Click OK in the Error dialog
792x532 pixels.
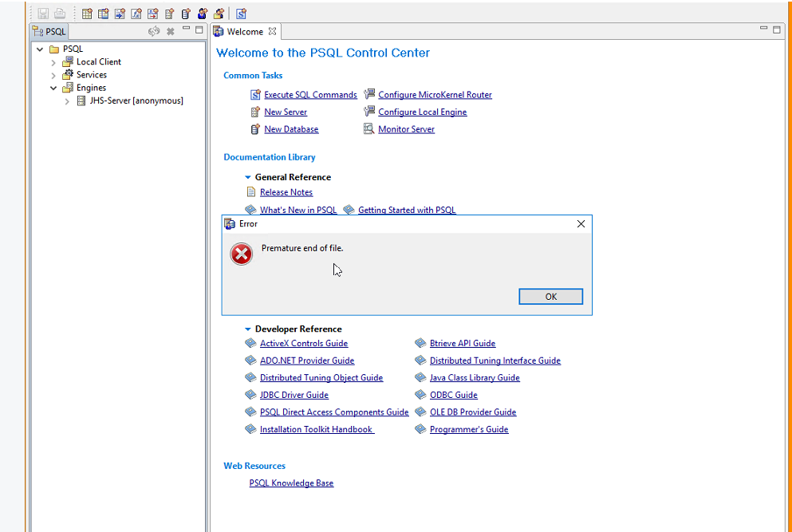pyautogui.click(x=550, y=297)
